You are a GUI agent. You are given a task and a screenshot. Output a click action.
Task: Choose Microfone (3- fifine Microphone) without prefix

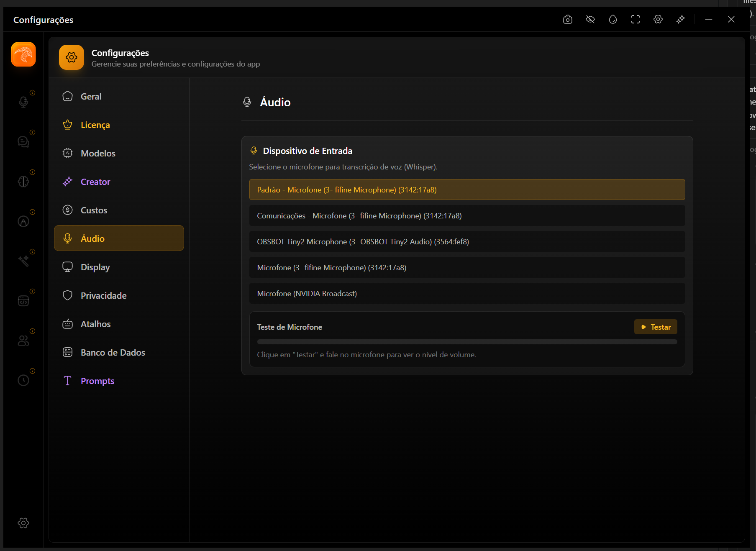tap(467, 267)
